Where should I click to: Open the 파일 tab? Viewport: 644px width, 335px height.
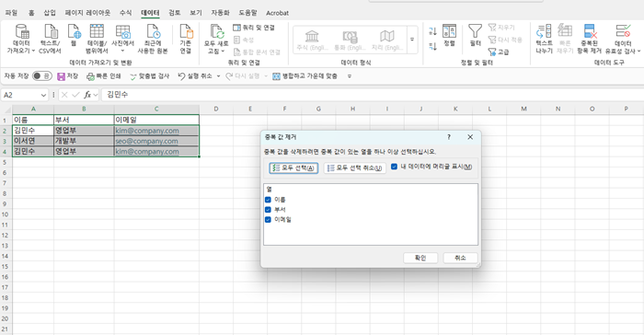coord(11,13)
